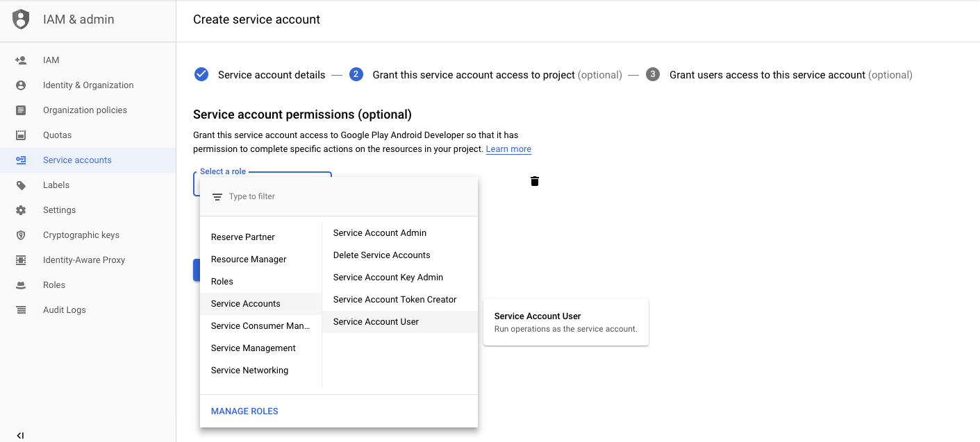This screenshot has width=980, height=442.
Task: Open Identity & Organization in sidebar
Action: click(x=88, y=85)
